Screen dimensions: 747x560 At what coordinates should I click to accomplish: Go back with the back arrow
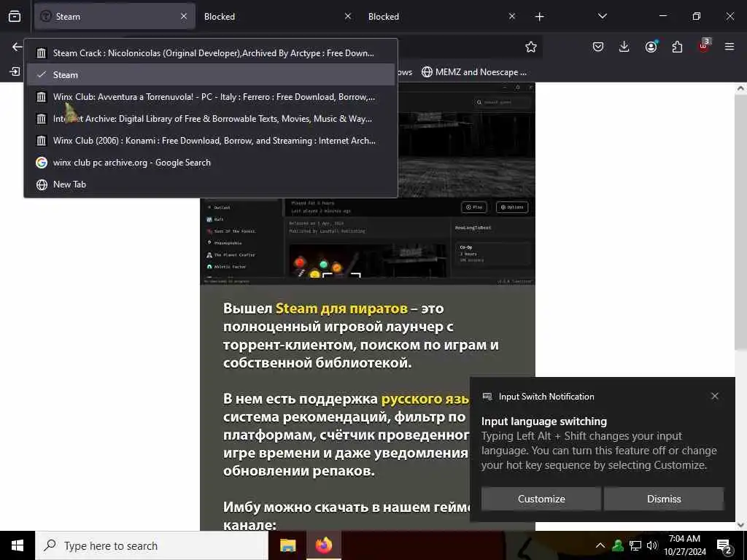(x=18, y=47)
